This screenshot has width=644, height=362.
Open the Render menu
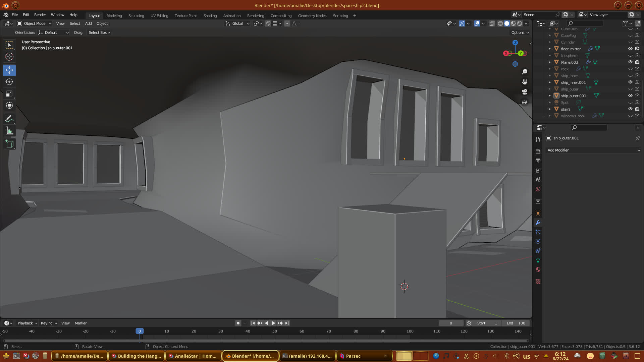click(40, 15)
